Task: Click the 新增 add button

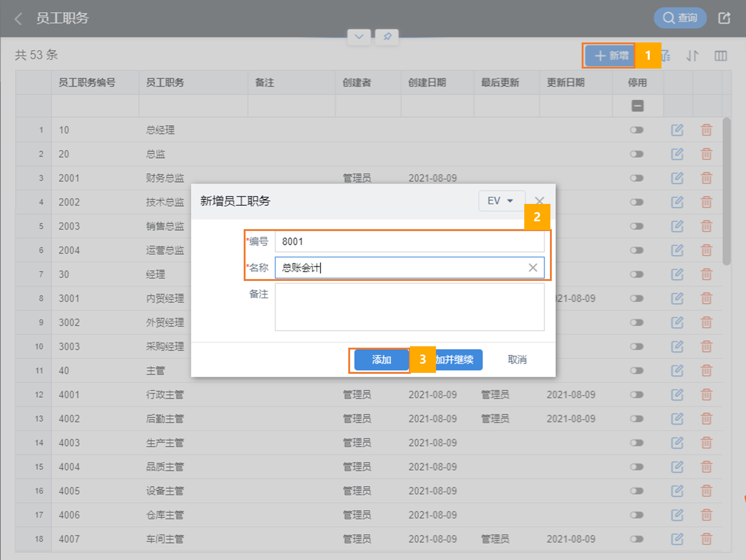Action: [x=609, y=56]
